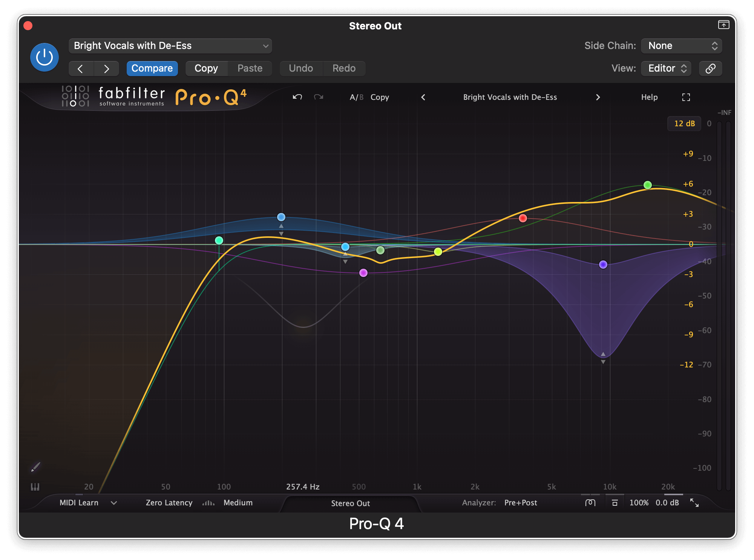This screenshot has height=560, width=754.
Task: Click the Redo button in host header
Action: 344,69
